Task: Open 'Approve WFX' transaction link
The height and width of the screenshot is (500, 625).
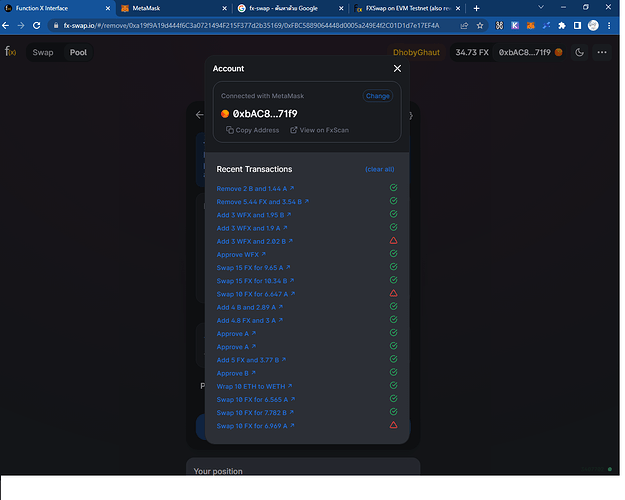Action: click(x=241, y=254)
